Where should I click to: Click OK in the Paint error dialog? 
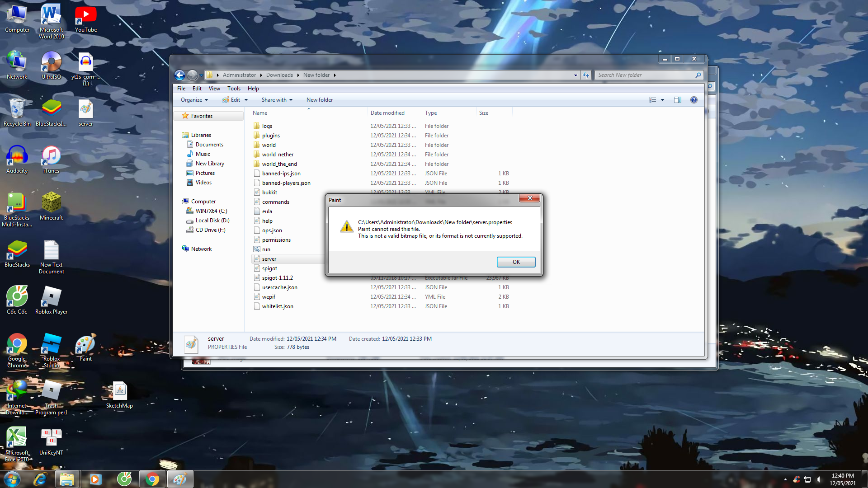coord(516,262)
